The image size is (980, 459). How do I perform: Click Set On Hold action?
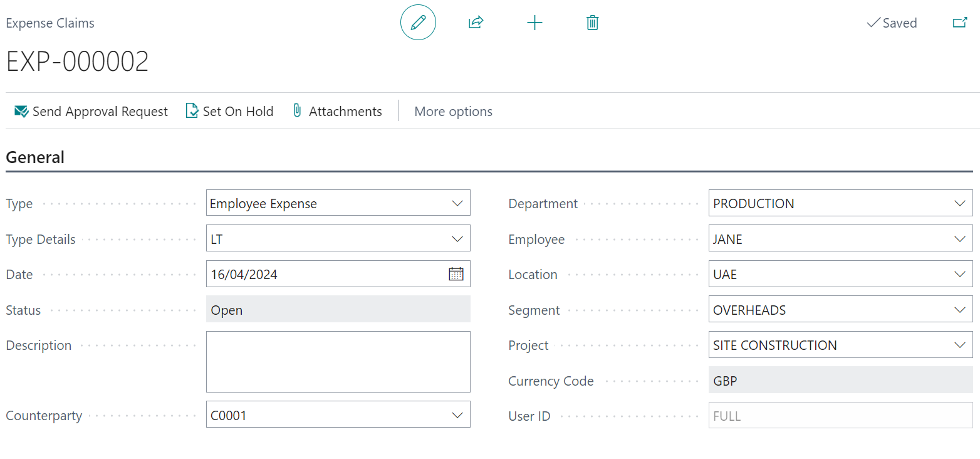tap(230, 112)
